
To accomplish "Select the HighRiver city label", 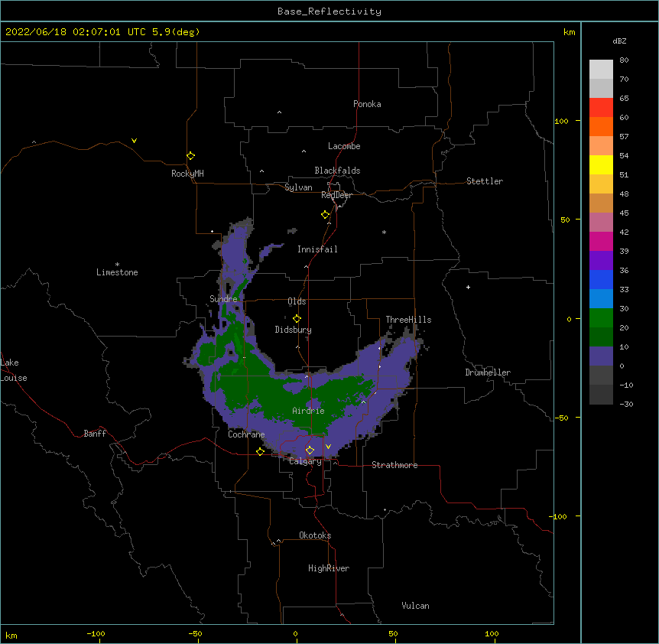I will [329, 568].
